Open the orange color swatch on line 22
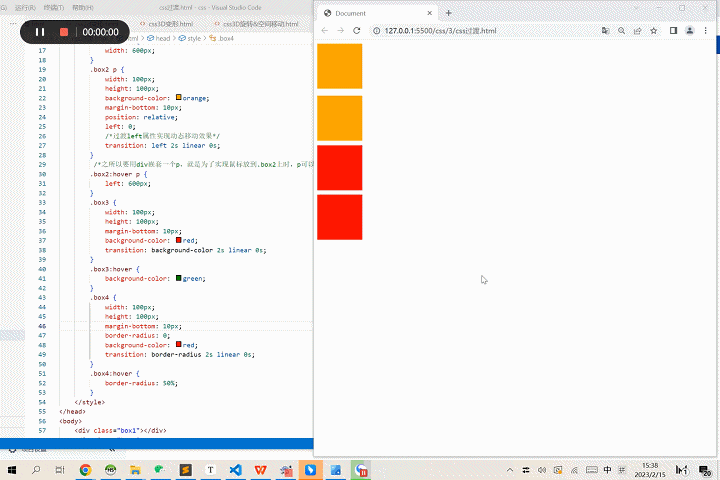 179,97
